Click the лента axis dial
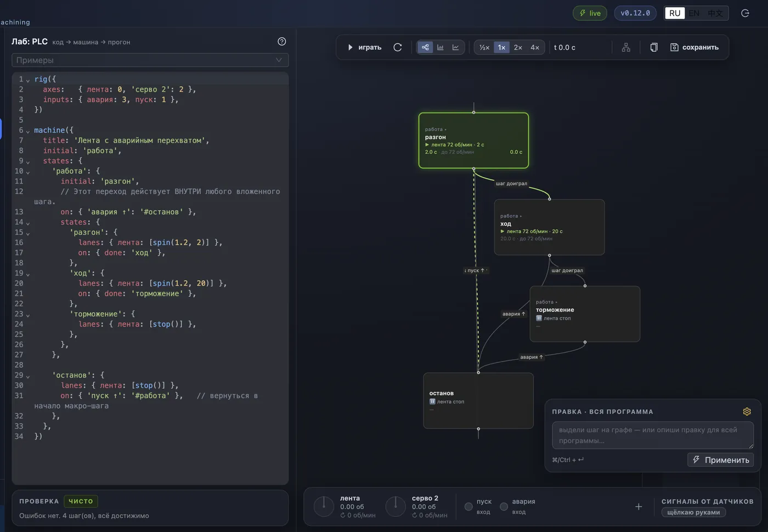 click(324, 506)
